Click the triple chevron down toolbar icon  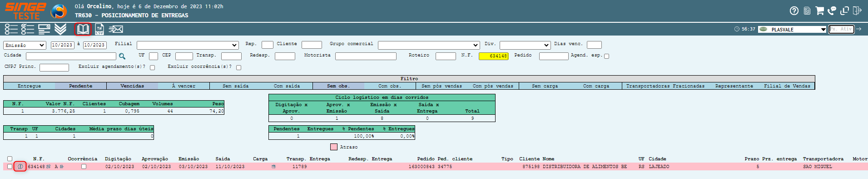(x=60, y=29)
